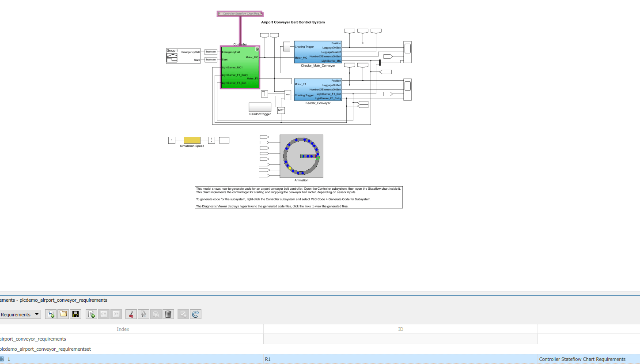Image resolution: width=640 pixels, height=364 pixels.
Task: Click the refresh arrow toolbar icon
Action: [x=196, y=314]
